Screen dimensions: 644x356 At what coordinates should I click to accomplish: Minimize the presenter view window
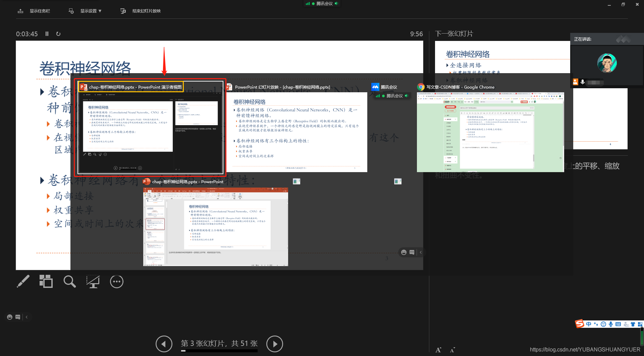click(x=609, y=4)
